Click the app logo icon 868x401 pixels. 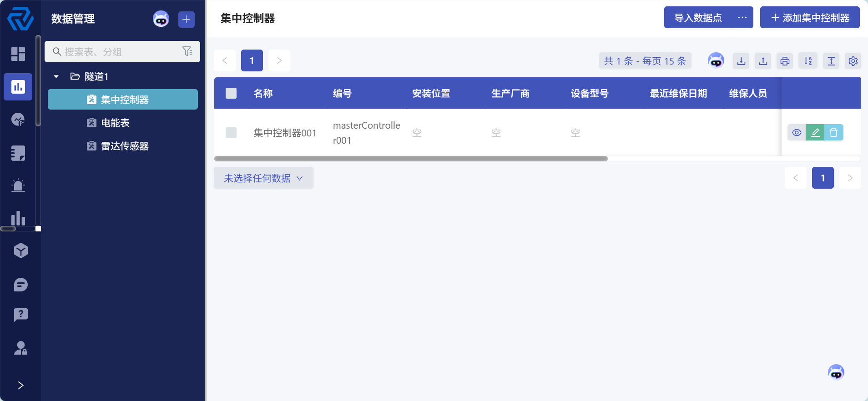tap(20, 19)
